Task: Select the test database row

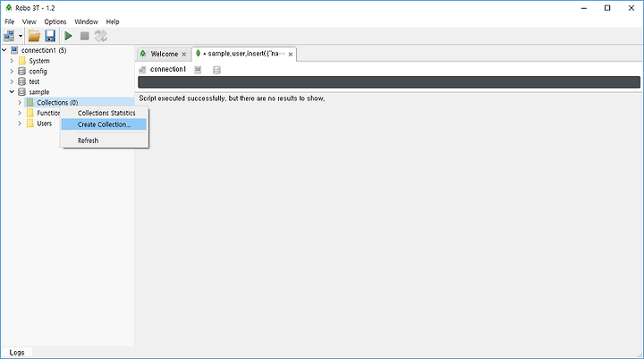Action: pos(34,81)
